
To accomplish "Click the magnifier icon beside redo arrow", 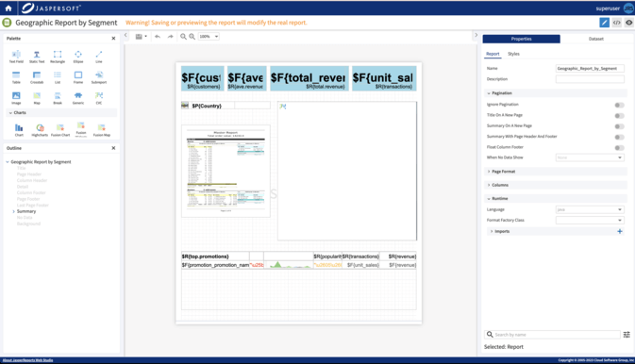I will coord(183,37).
